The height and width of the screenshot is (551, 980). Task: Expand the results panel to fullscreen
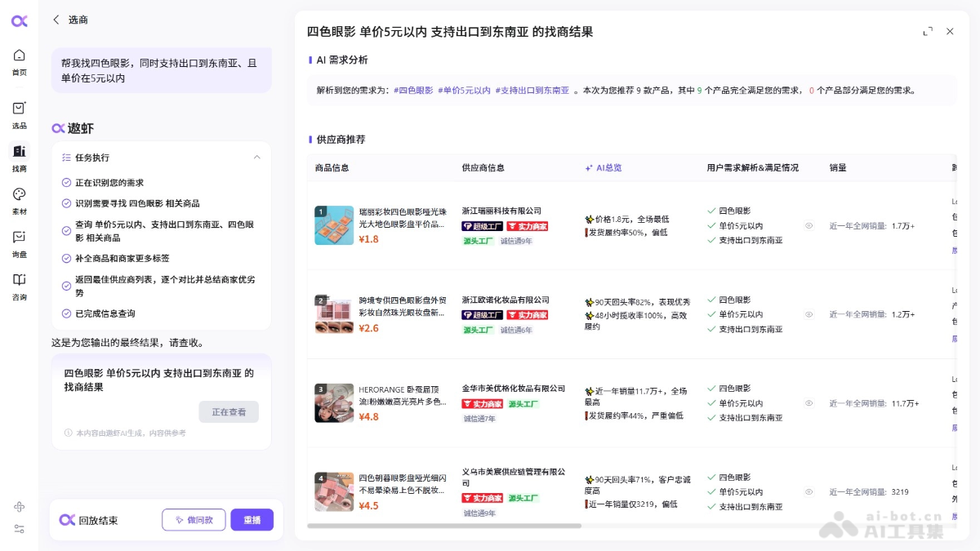click(928, 32)
